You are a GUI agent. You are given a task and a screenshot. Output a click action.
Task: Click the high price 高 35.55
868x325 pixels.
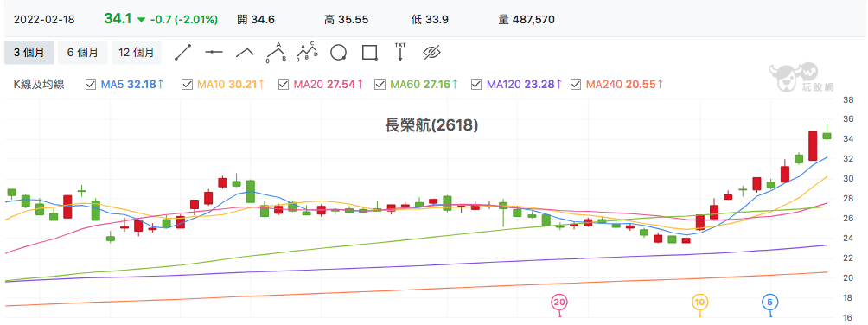(347, 19)
